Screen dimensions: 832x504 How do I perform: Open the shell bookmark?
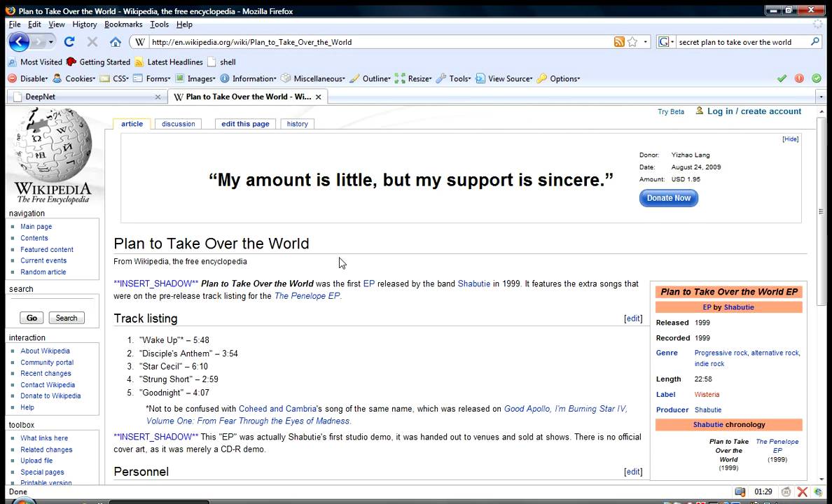tap(222, 62)
